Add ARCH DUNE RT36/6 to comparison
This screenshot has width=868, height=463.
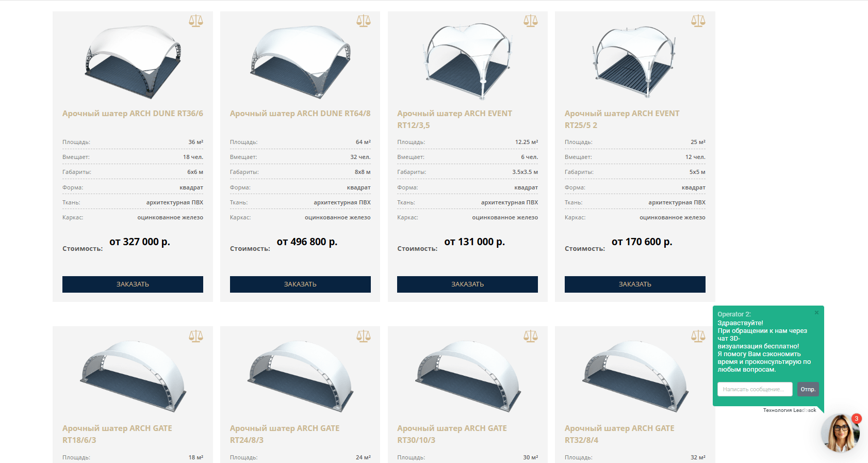click(x=196, y=21)
